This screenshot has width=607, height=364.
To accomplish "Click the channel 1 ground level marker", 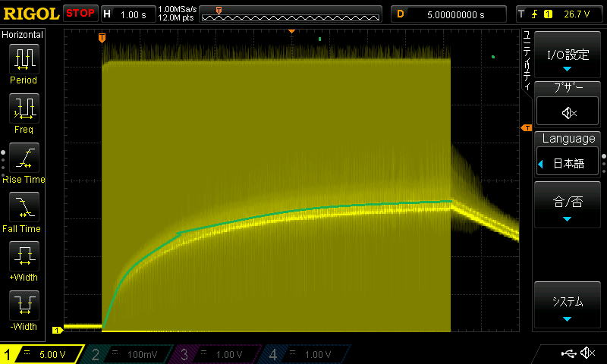I will click(58, 330).
